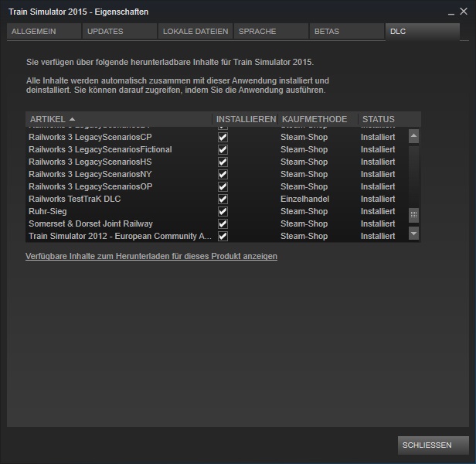Select the Railworks 3 LegacyScenariosNY entry
The height and width of the screenshot is (464, 476).
click(x=216, y=175)
